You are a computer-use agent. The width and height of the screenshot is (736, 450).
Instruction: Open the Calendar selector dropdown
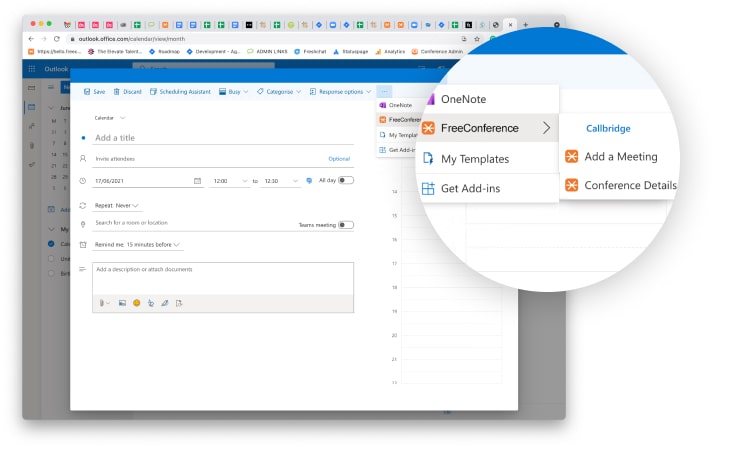110,118
